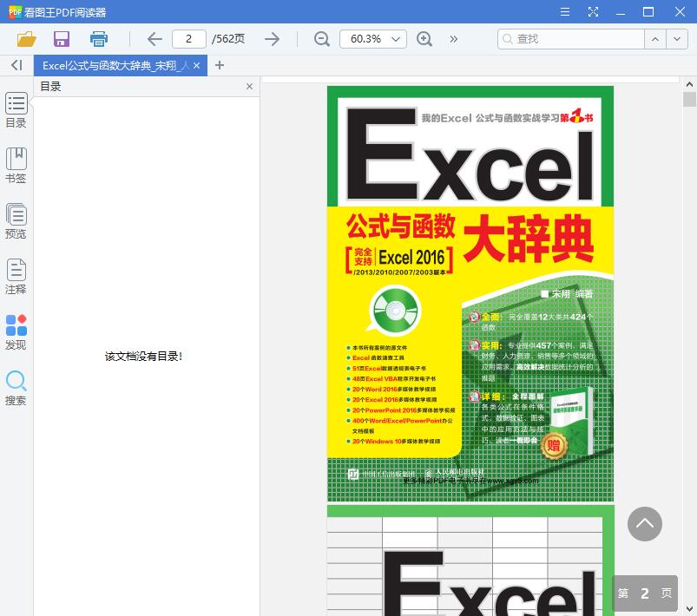The width and height of the screenshot is (697, 616).
Task: Open the 注释 annotations panel
Action: click(16, 277)
